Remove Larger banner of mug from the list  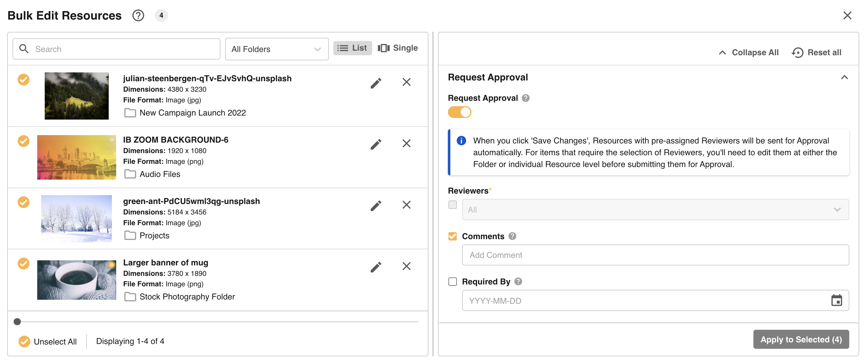coord(406,266)
